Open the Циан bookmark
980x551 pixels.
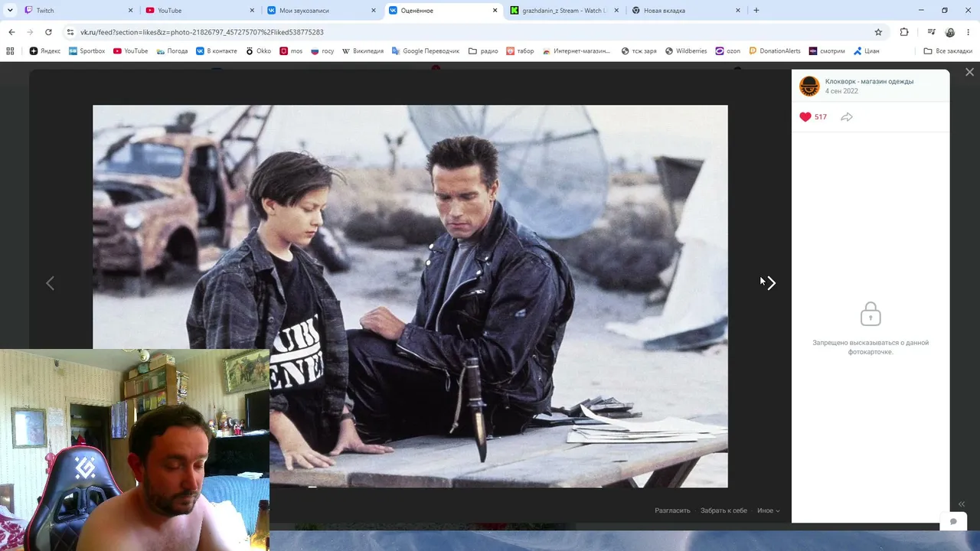[x=866, y=51]
